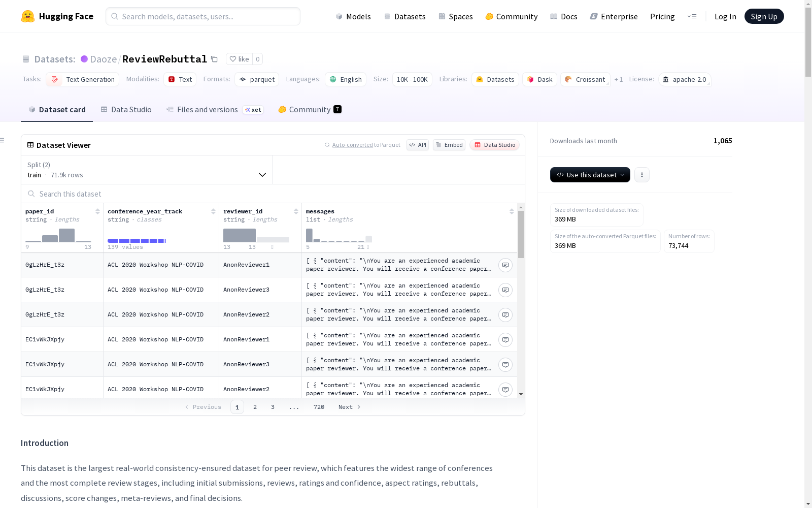
Task: Open the Use this dataset dropdown
Action: tap(590, 175)
